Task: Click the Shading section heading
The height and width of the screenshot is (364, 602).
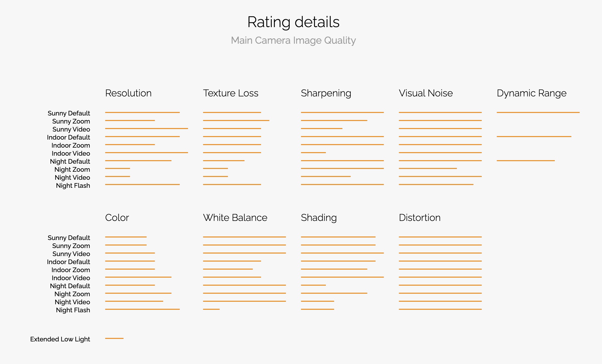Action: [319, 218]
